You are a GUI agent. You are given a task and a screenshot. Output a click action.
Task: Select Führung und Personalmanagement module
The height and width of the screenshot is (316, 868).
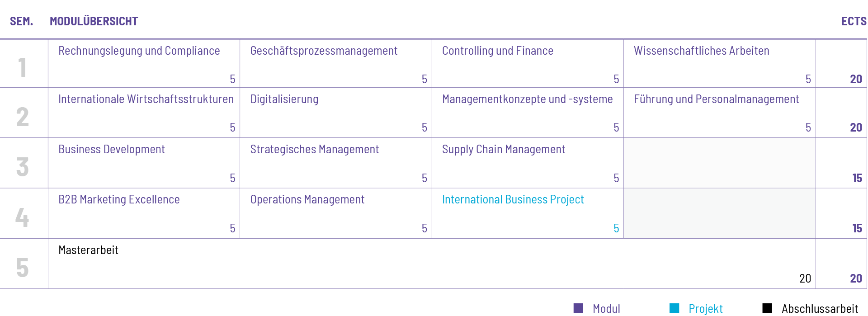click(720, 113)
